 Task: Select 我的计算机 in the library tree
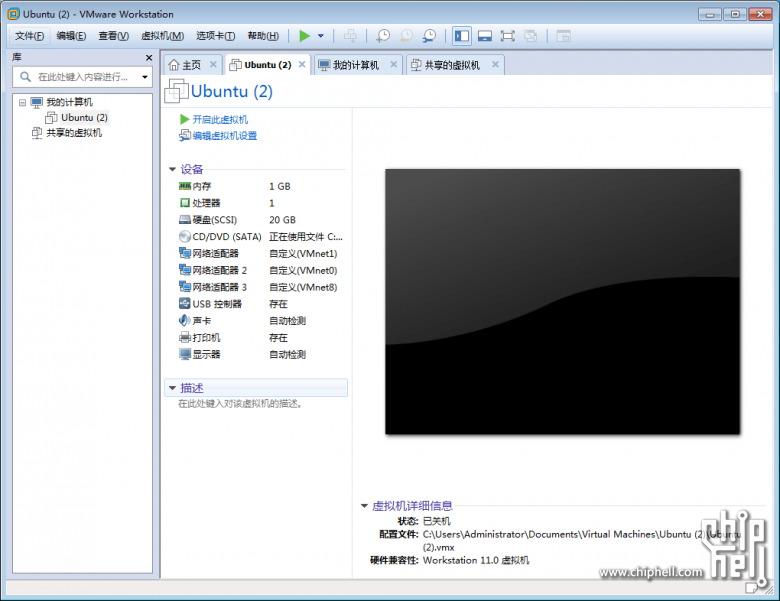pos(69,102)
